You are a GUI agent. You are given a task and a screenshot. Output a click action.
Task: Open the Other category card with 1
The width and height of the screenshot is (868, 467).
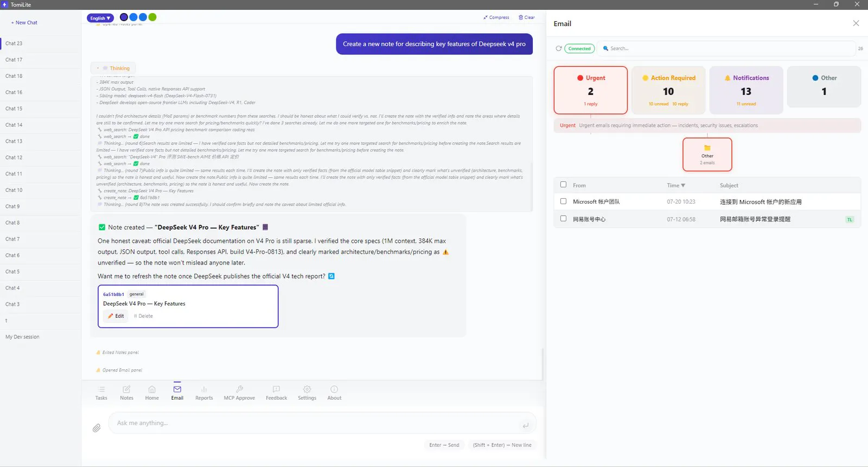tap(824, 87)
